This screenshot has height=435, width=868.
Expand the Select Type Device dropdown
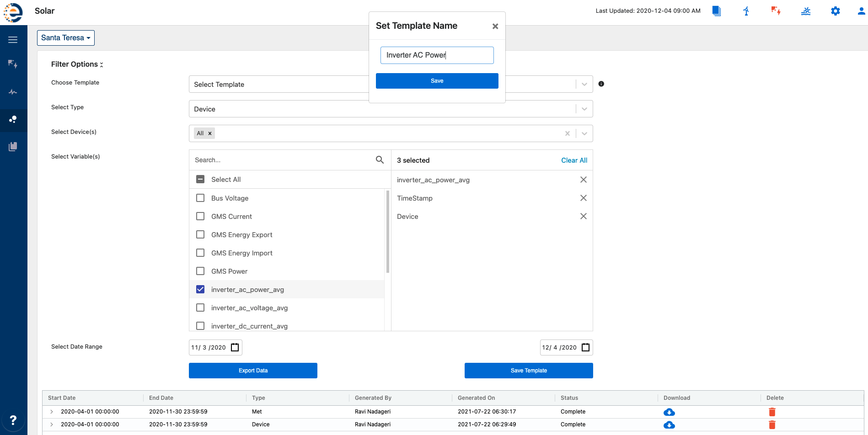(x=584, y=109)
